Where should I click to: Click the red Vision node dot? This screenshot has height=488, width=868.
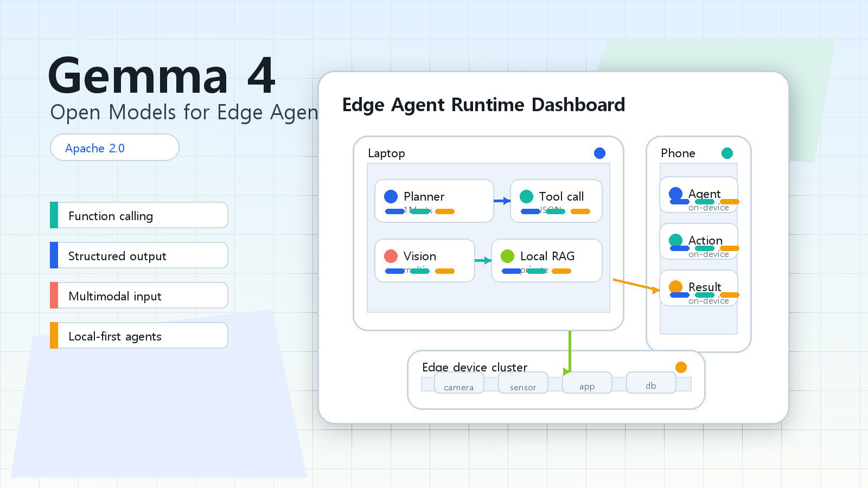[391, 256]
